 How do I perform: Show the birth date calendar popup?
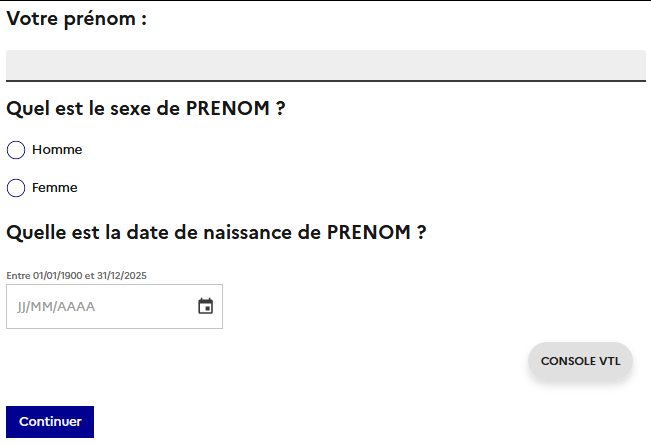point(206,306)
